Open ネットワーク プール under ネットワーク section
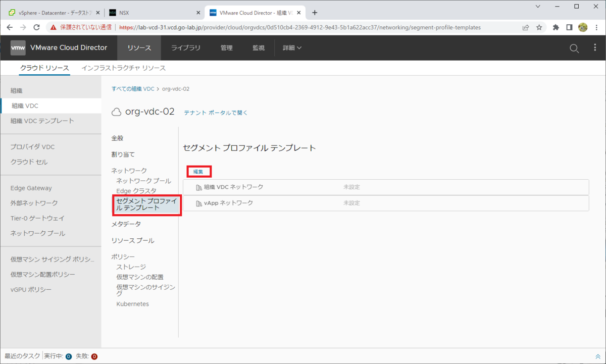 pos(143,181)
